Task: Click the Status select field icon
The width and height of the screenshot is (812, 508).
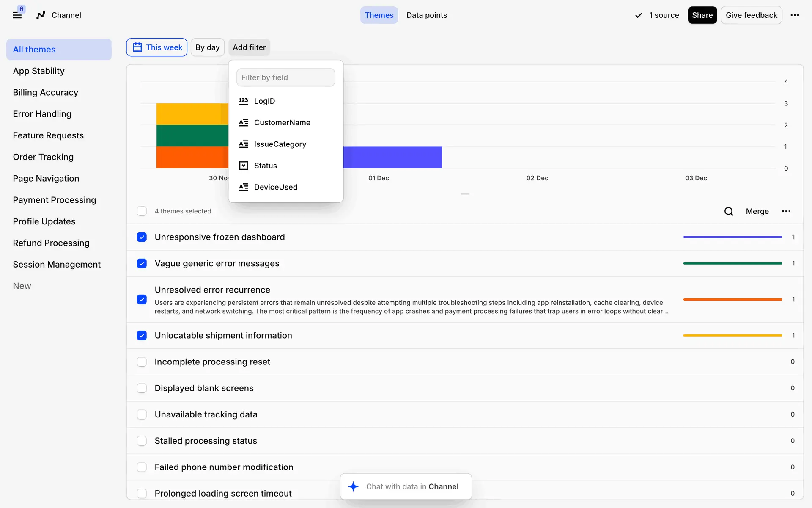Action: tap(244, 166)
